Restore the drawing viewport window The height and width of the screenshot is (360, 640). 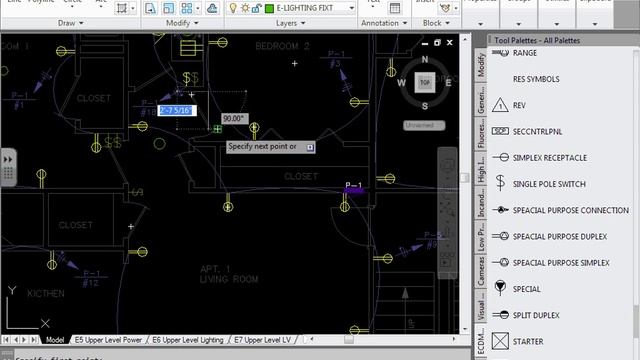437,42
